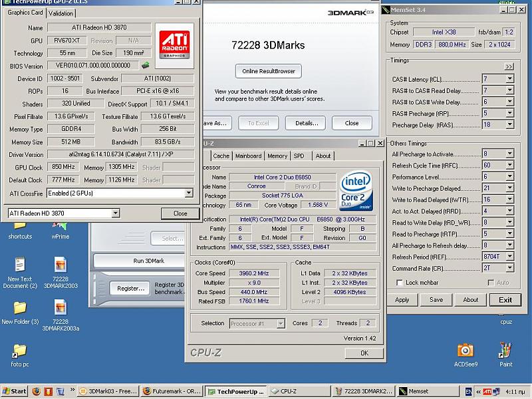Tick the Auto checkbox in MemSet
This screenshot has width=532, height=399.
click(x=491, y=283)
